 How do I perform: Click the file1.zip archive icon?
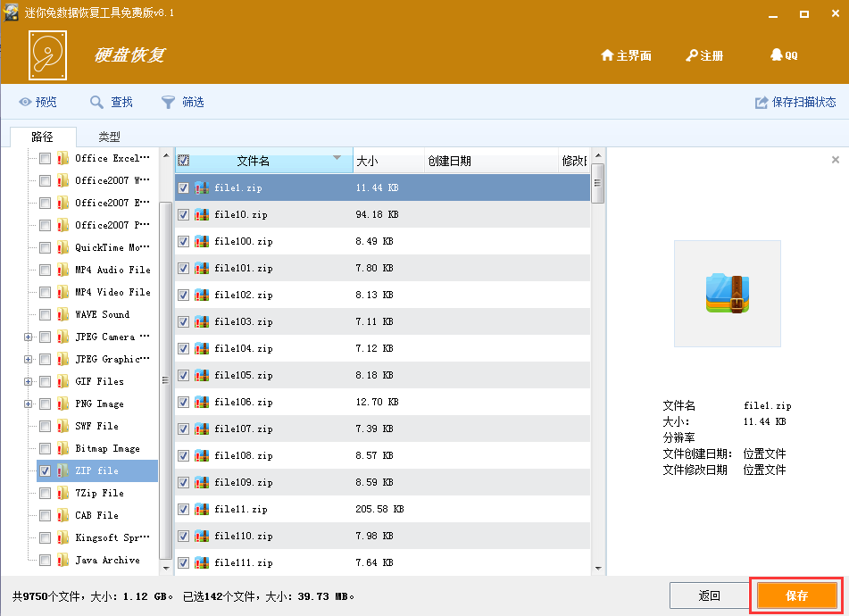(202, 187)
